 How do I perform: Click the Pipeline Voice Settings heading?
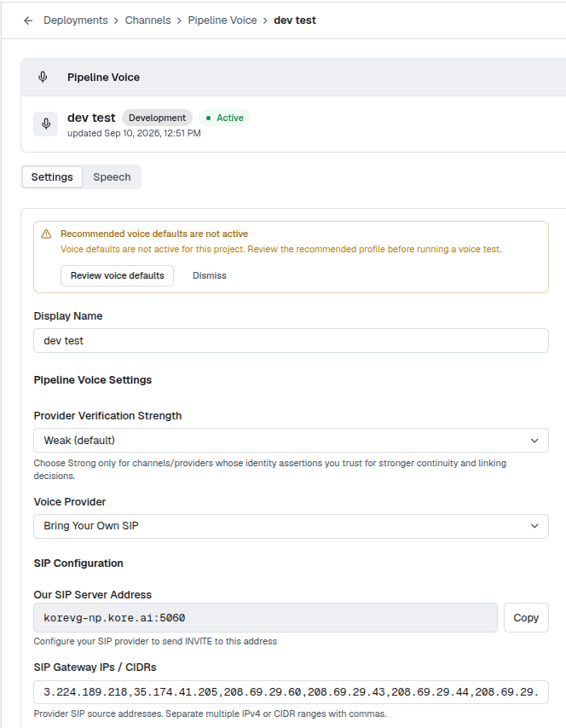click(x=93, y=380)
